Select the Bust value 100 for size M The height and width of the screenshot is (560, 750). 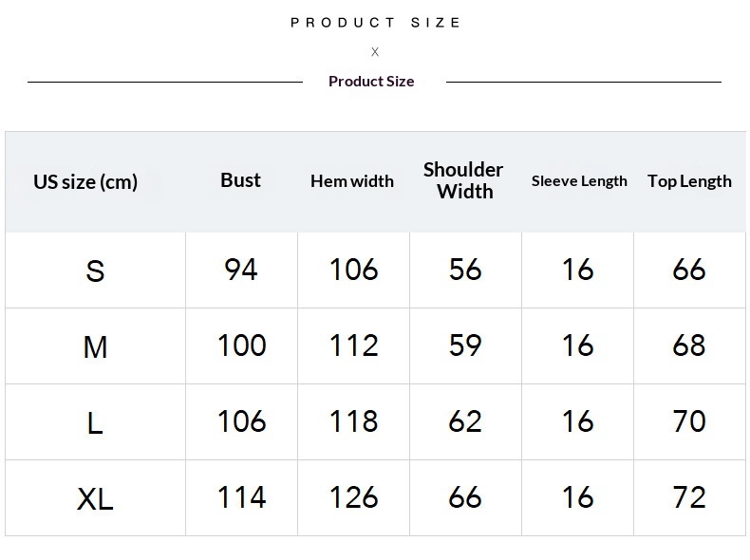241,345
